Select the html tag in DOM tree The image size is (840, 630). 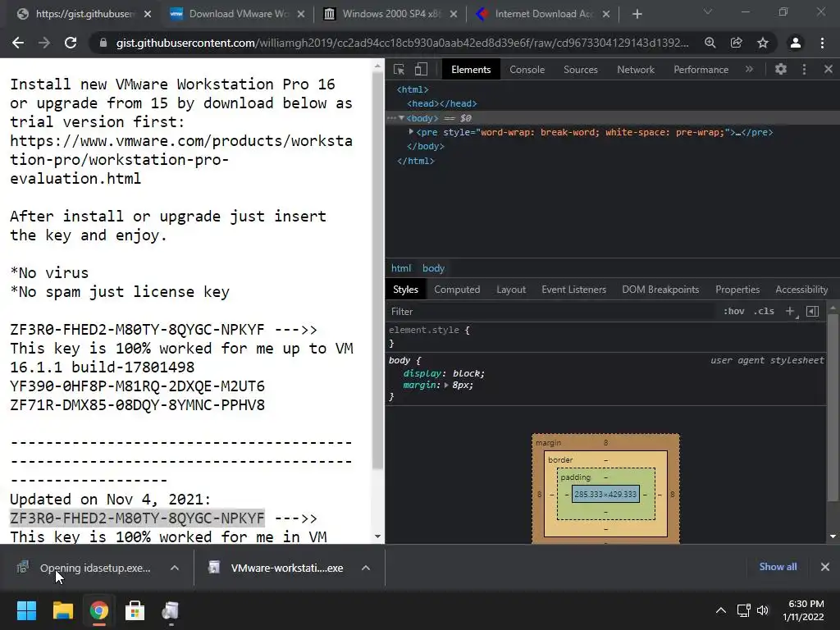pyautogui.click(x=413, y=89)
